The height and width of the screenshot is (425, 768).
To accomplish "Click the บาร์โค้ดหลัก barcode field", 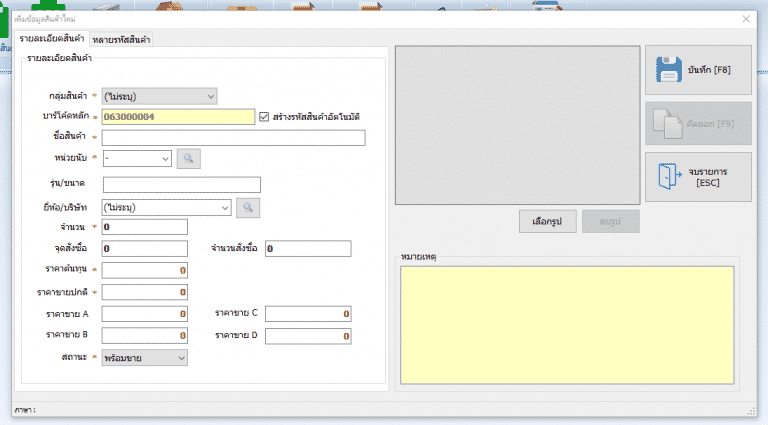I will (x=178, y=117).
